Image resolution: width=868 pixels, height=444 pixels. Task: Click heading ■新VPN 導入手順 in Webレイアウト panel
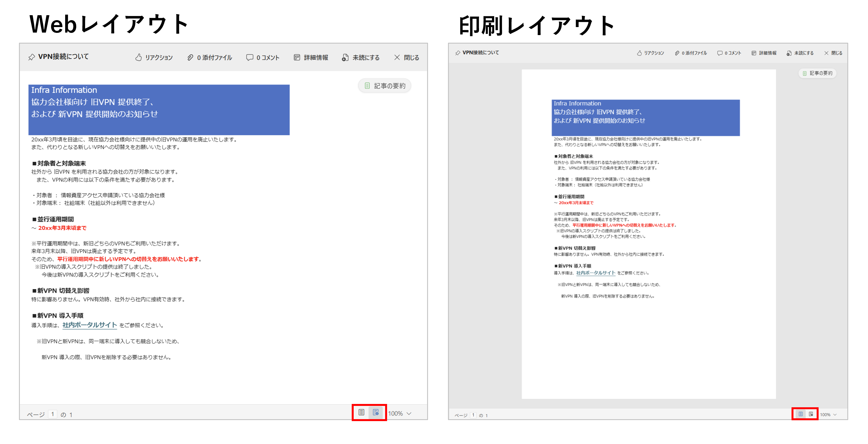(58, 316)
